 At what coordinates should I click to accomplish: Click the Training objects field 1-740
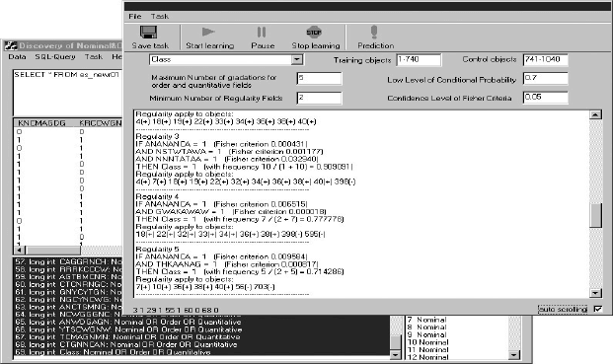[x=419, y=60]
